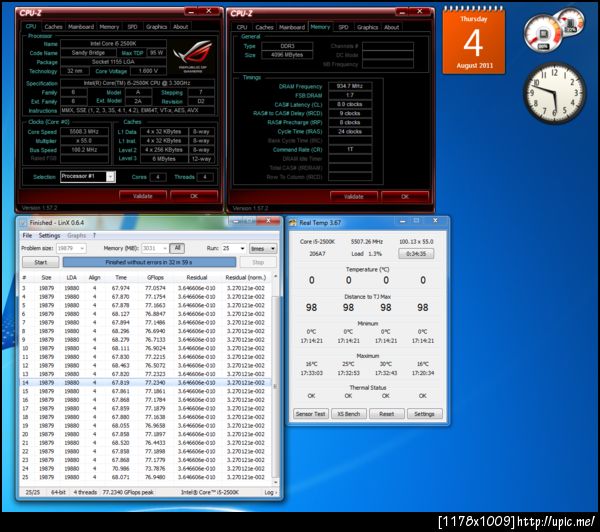Close the LinX window
Screen dimensions: 600x532
tap(269, 221)
